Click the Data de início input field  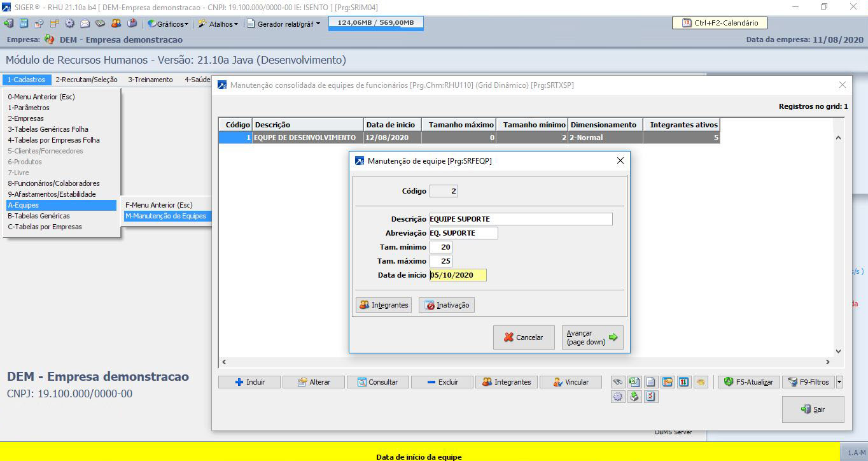[x=458, y=275]
